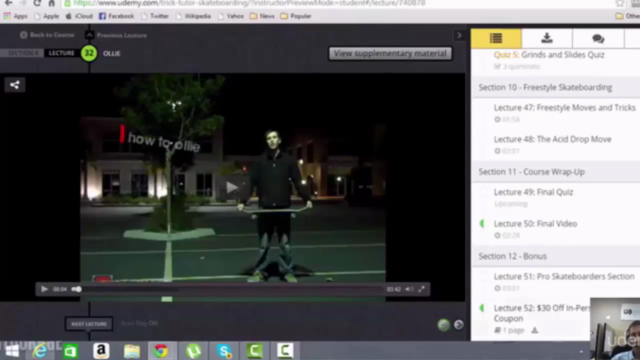Click the green round status button

pyautogui.click(x=444, y=325)
